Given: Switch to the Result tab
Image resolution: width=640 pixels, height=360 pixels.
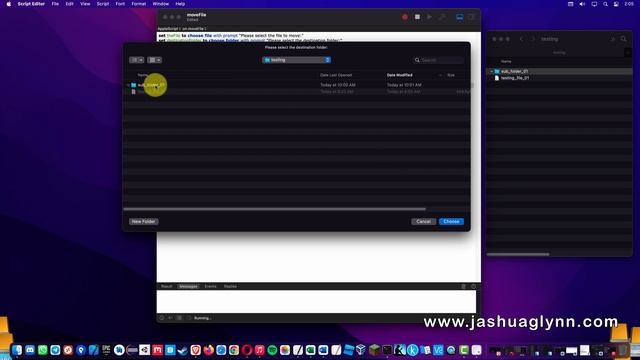Looking at the screenshot, I should pyautogui.click(x=167, y=287).
